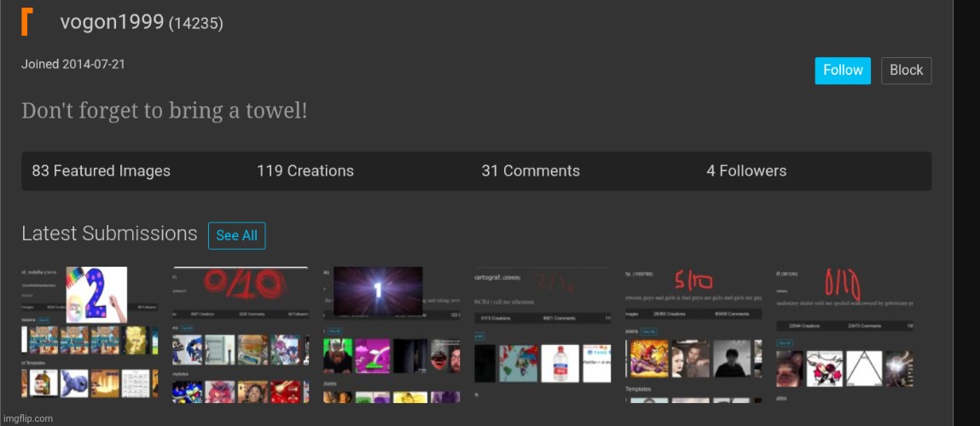Select the Latest Submissions heading
Image resolution: width=980 pixels, height=426 pixels.
[109, 233]
